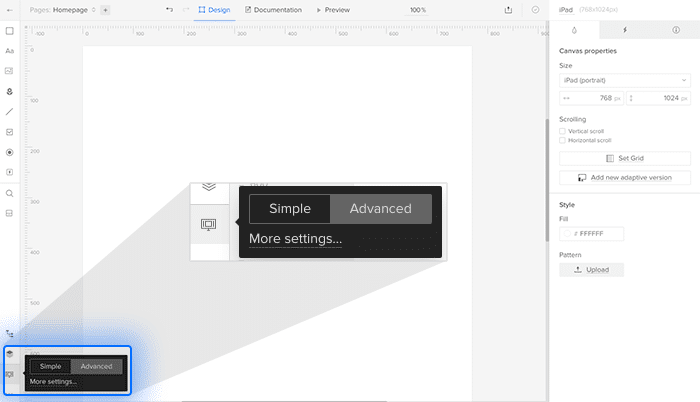
Task: Click the canvas width field 768
Action: (592, 98)
